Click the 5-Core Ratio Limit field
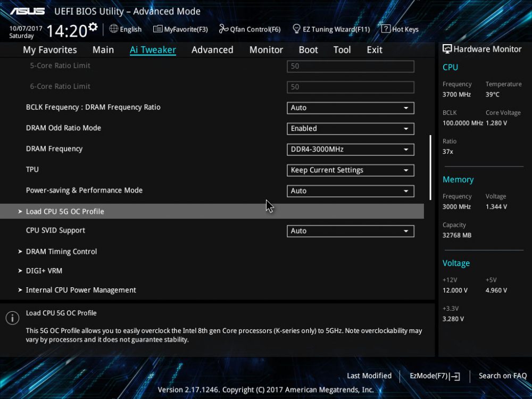The image size is (532, 399). click(x=351, y=66)
